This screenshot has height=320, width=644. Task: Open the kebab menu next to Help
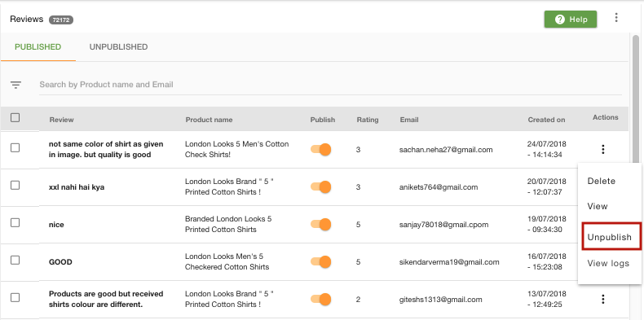click(x=616, y=18)
